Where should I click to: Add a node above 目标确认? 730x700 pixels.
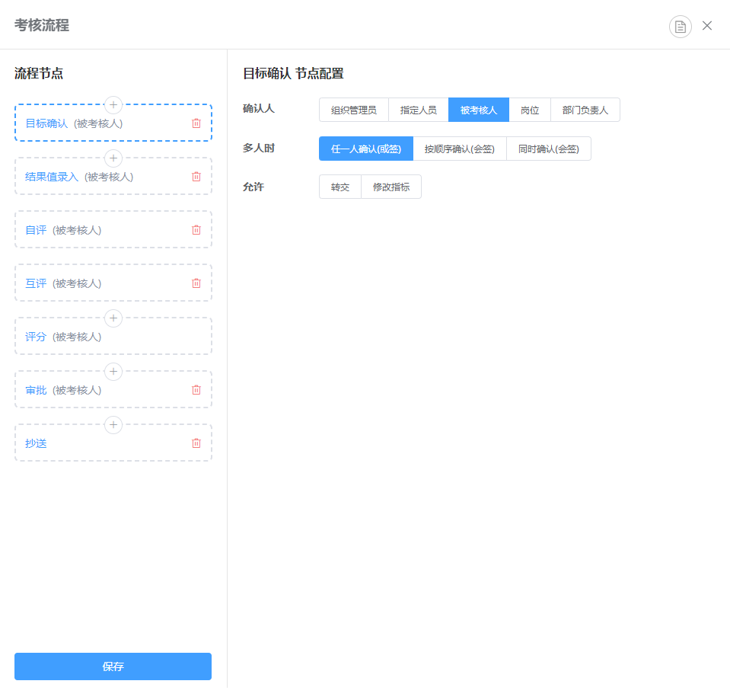(113, 105)
